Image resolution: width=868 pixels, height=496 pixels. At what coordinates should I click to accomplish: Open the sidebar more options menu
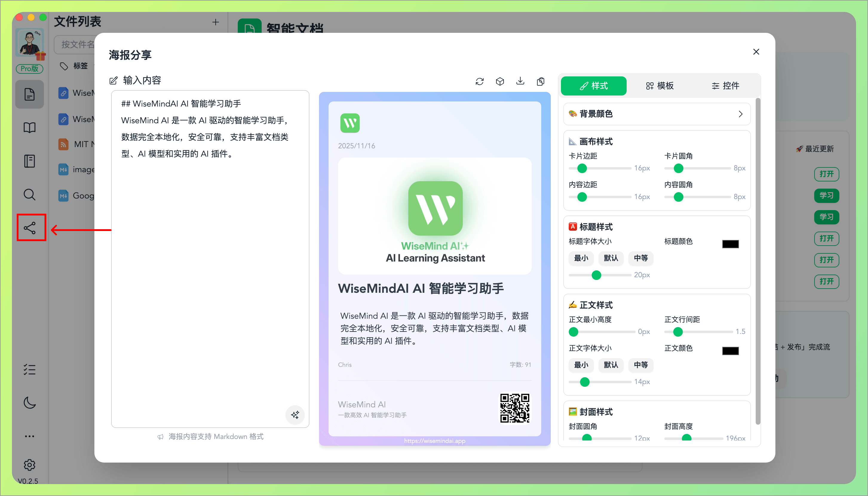click(30, 436)
